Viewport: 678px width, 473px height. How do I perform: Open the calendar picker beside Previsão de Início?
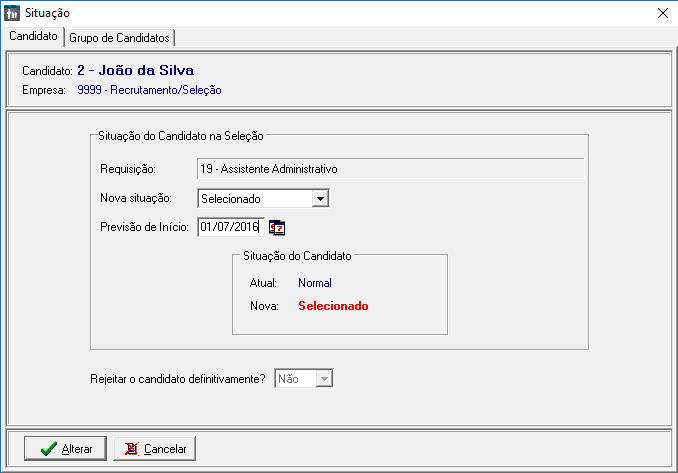pyautogui.click(x=277, y=227)
